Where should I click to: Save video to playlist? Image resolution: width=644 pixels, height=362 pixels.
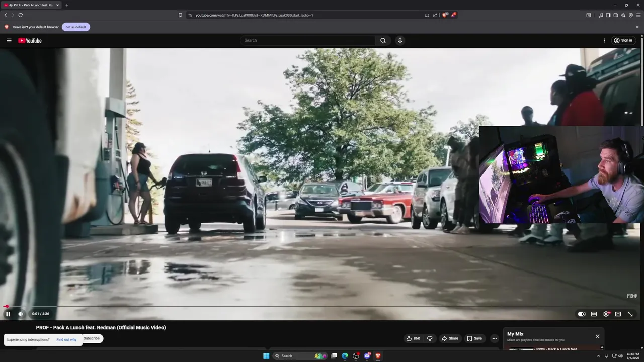[x=474, y=338]
